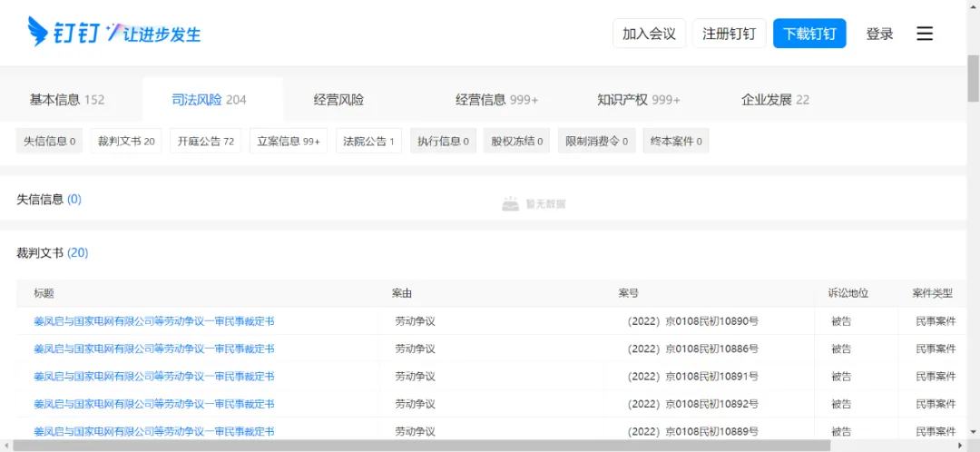
Task: Switch to the 基本信息 tab
Action: pos(67,100)
